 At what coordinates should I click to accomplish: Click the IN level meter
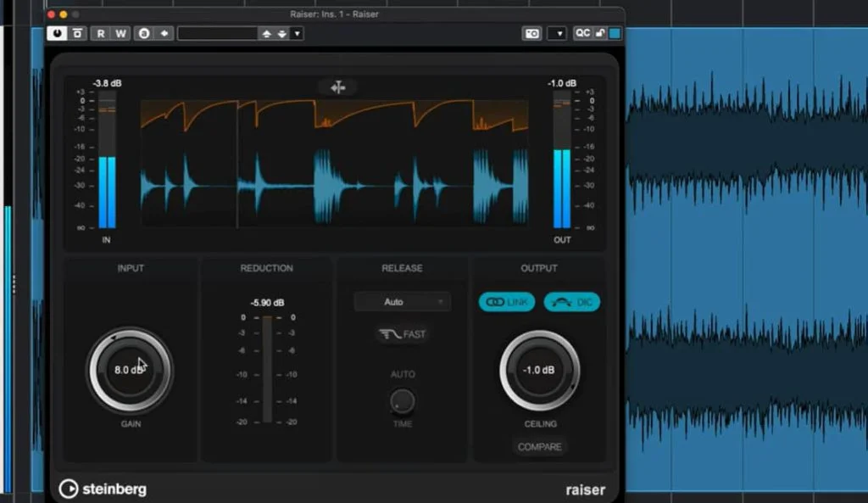click(x=107, y=160)
